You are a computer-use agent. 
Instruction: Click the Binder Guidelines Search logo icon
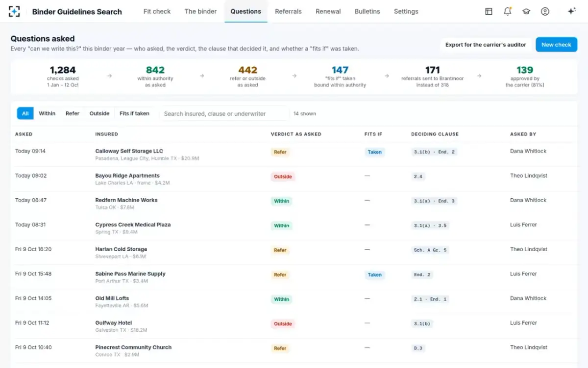tap(15, 11)
